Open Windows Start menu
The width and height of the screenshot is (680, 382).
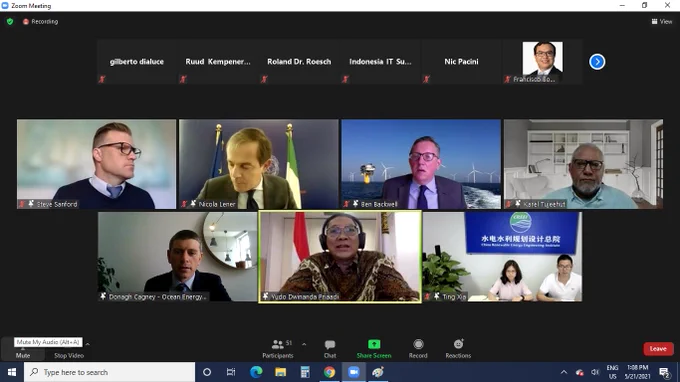[x=12, y=372]
